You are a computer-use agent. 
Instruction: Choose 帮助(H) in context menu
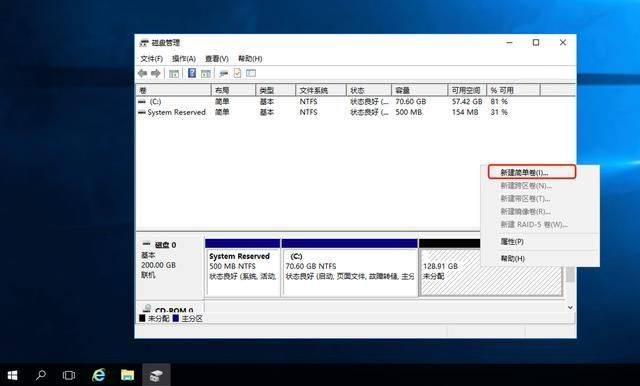(540, 258)
